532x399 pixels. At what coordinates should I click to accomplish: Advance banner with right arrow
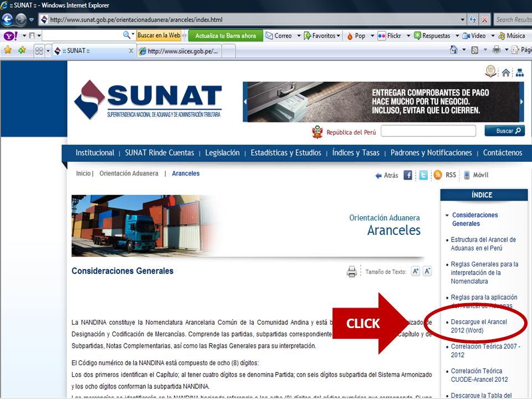[522, 101]
